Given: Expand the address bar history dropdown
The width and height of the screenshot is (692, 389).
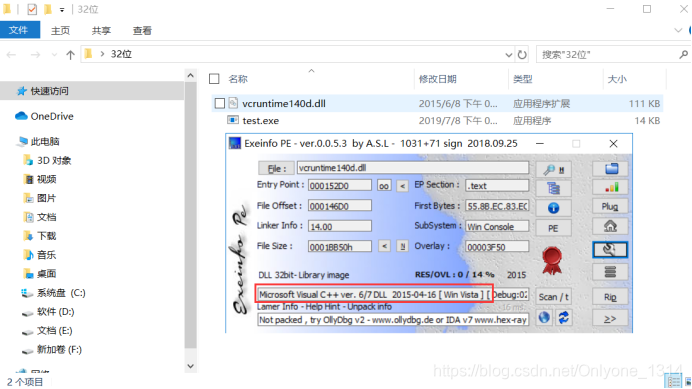Looking at the screenshot, I should click(508, 55).
